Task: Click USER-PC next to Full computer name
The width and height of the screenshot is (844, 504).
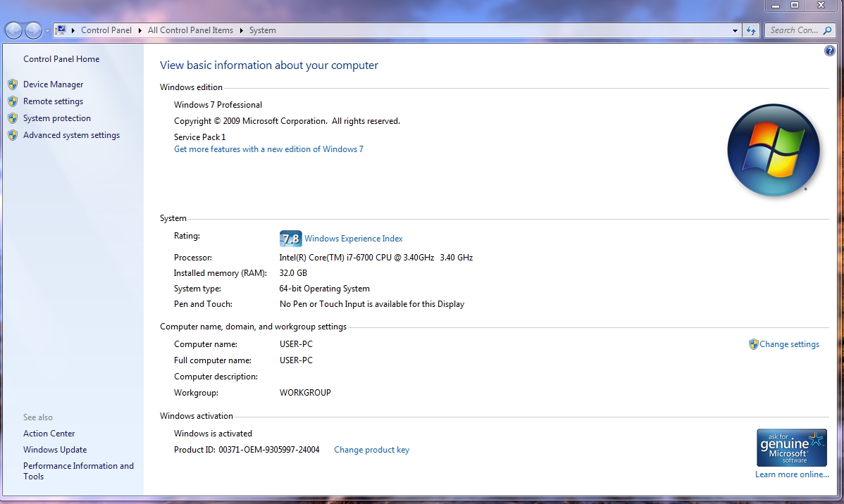Action: pos(296,360)
